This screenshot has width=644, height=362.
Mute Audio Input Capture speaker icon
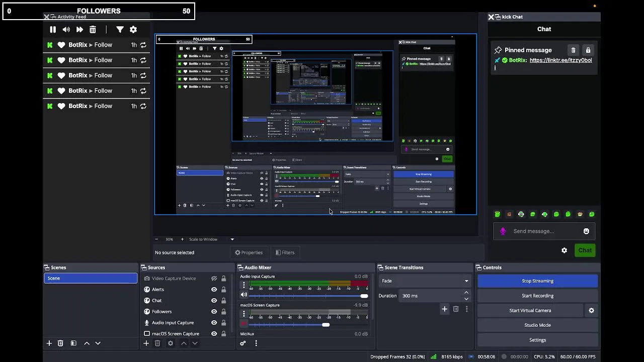(x=244, y=296)
